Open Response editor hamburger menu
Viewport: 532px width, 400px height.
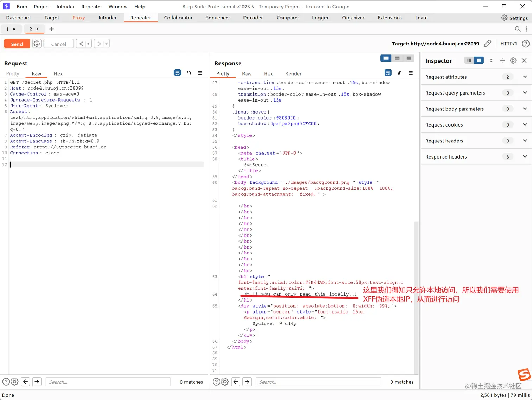click(411, 73)
